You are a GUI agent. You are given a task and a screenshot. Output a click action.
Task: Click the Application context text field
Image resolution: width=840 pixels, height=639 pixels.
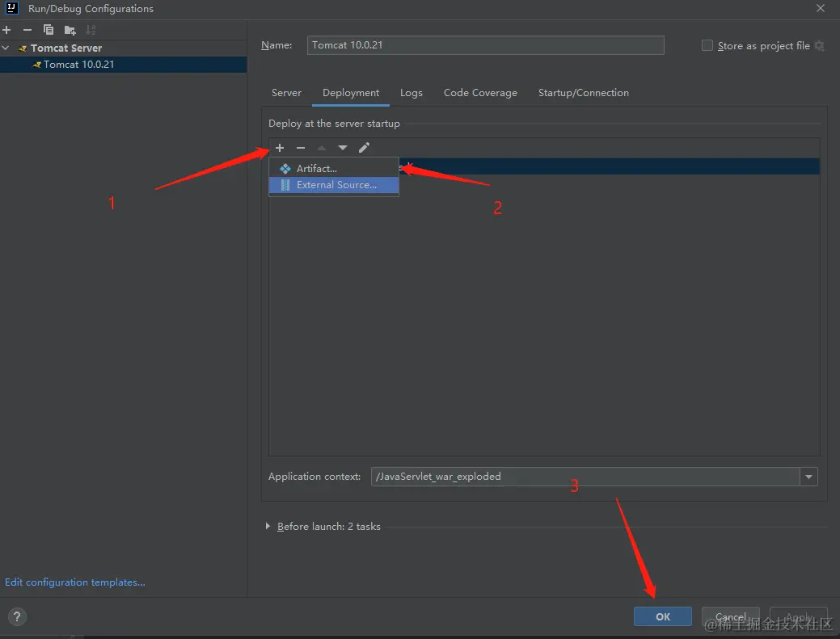pyautogui.click(x=585, y=477)
